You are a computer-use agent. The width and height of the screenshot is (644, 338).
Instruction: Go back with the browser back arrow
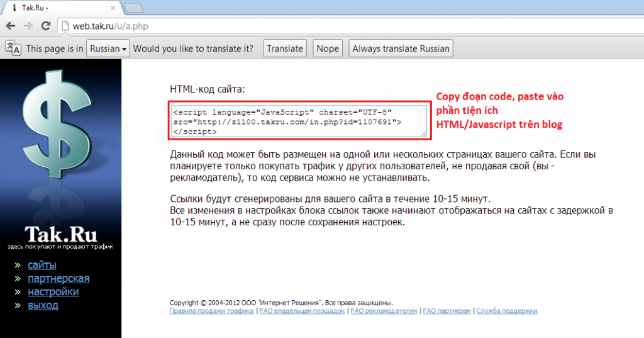click(11, 26)
